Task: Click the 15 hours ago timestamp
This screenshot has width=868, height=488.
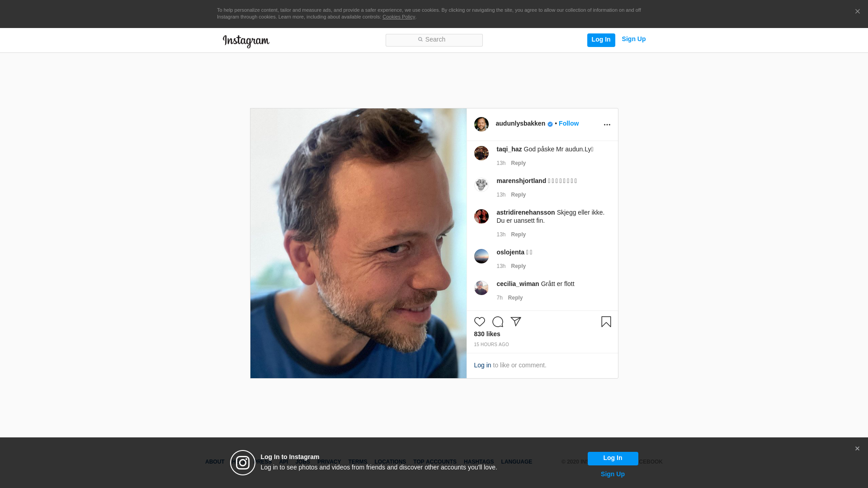Action: click(491, 345)
